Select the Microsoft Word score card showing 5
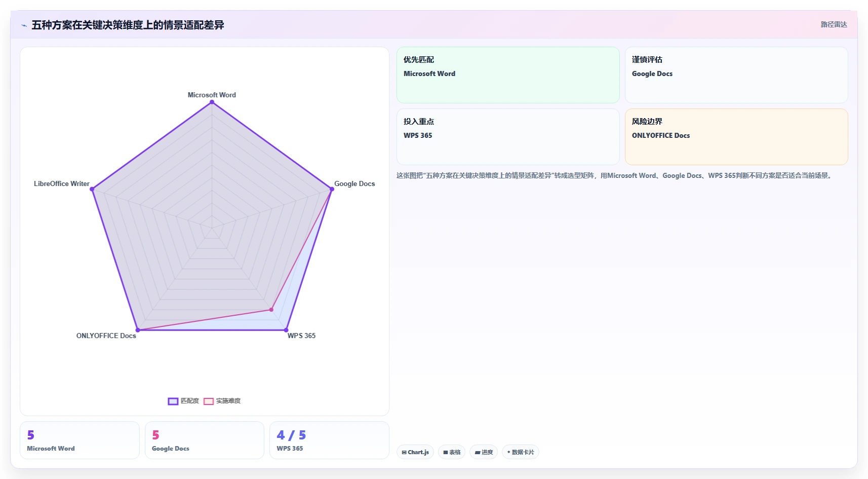The image size is (868, 479). pyautogui.click(x=80, y=440)
